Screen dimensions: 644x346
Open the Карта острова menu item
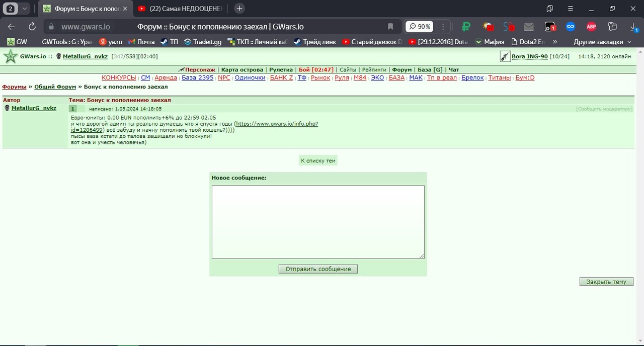pos(242,69)
